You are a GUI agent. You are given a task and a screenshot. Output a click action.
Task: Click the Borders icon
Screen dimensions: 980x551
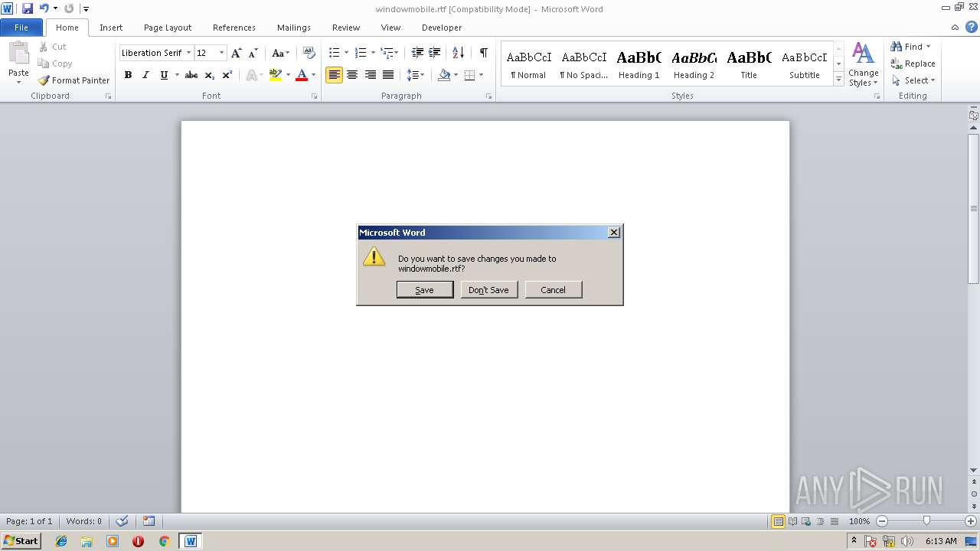pos(470,75)
